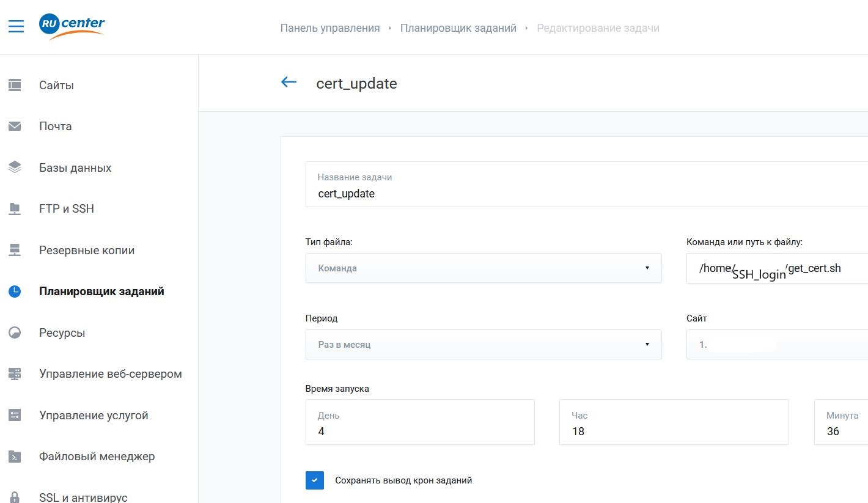868x503 pixels.
Task: Click the Название задачи input field
Action: [587, 194]
